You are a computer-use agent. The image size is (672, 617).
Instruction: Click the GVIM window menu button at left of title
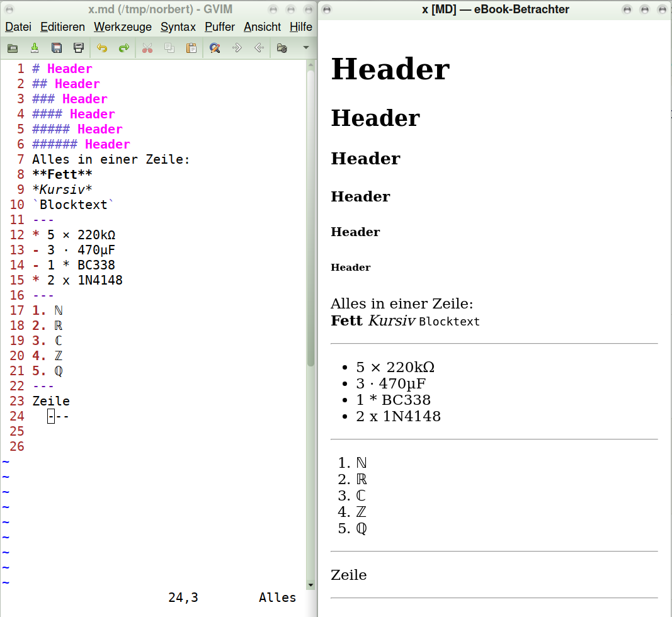click(x=9, y=9)
